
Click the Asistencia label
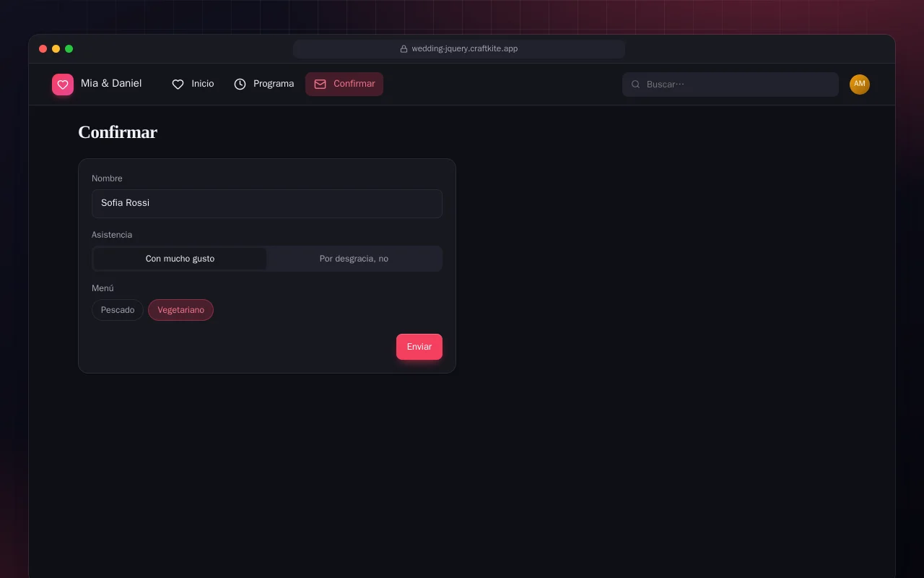(112, 235)
